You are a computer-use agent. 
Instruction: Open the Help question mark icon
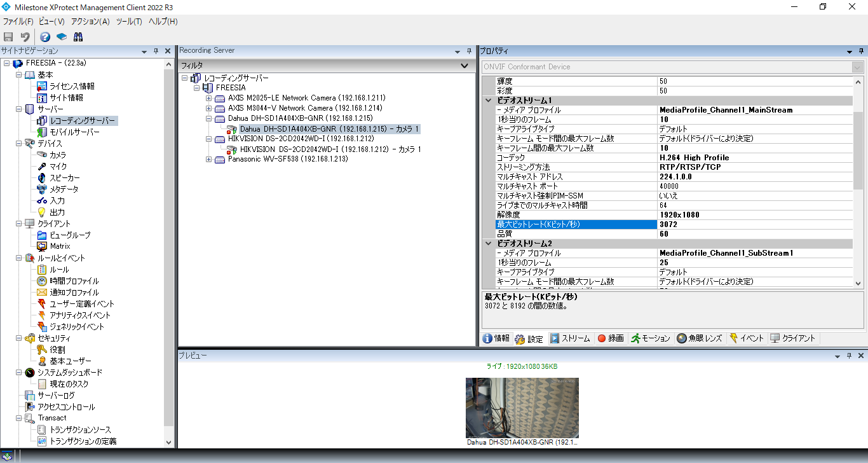click(x=45, y=37)
